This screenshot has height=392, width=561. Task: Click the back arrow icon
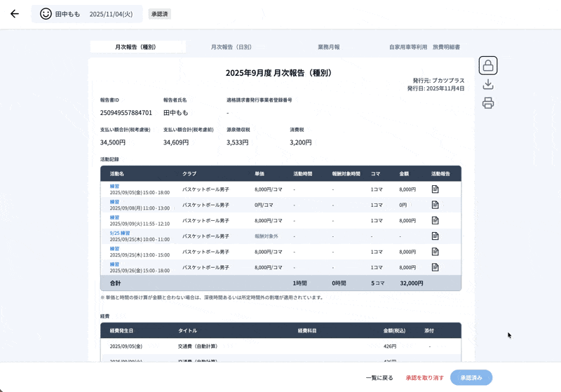(x=14, y=14)
